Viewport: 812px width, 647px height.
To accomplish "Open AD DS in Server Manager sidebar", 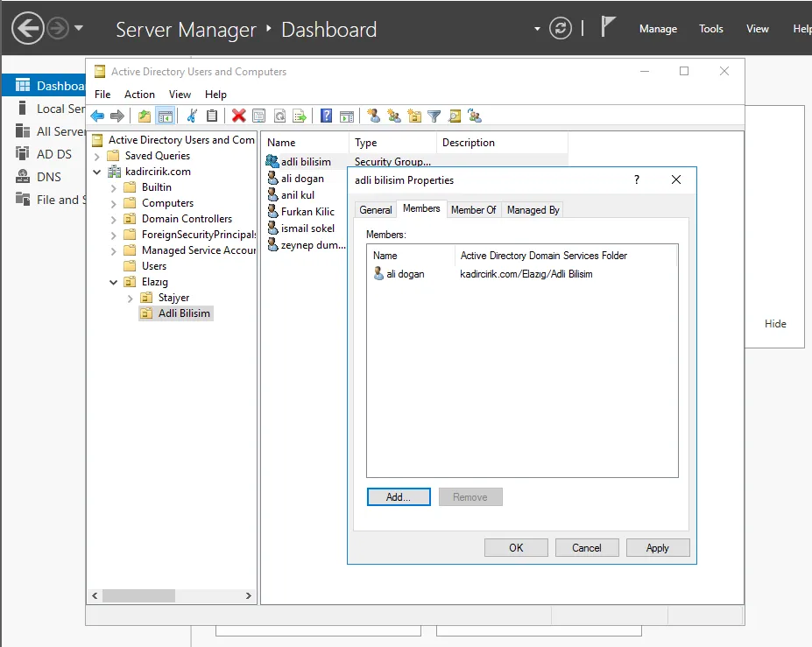I will tap(53, 154).
